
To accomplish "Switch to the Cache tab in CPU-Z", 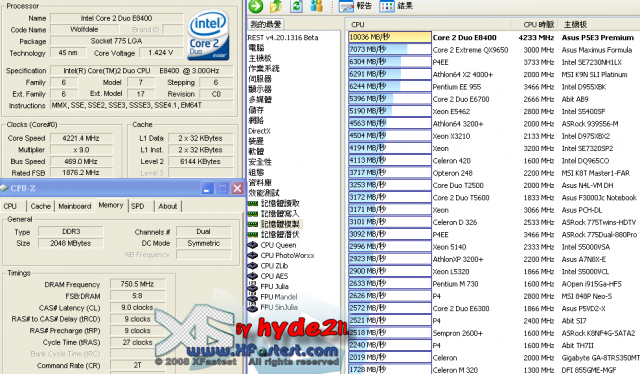I will (41, 206).
